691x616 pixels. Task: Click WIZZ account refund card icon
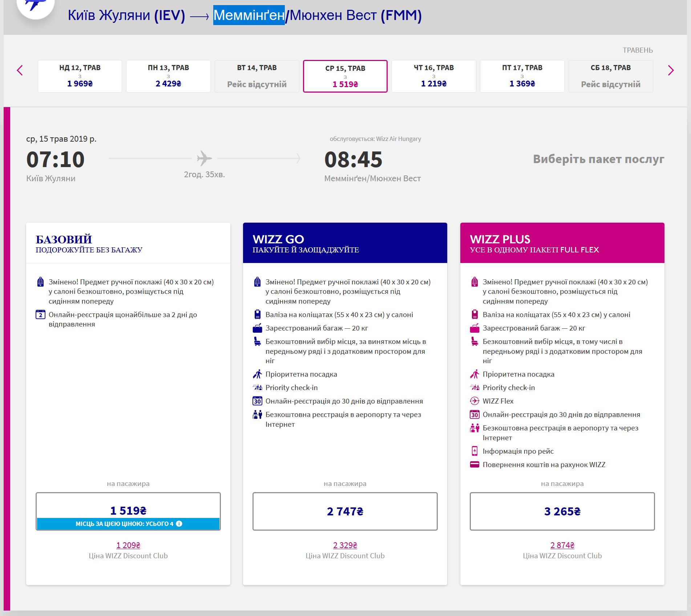474,465
